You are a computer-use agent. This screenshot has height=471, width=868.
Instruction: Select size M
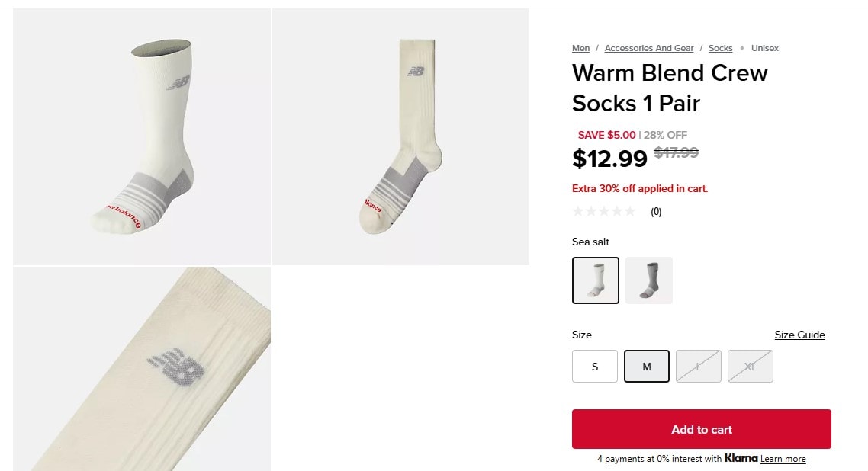[x=647, y=367]
